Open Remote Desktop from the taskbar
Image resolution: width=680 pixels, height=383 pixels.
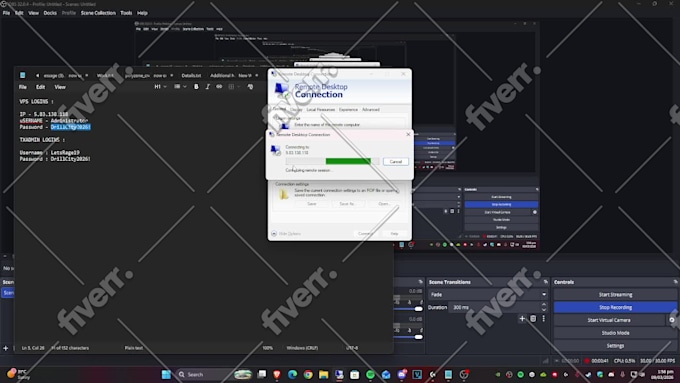tap(339, 374)
